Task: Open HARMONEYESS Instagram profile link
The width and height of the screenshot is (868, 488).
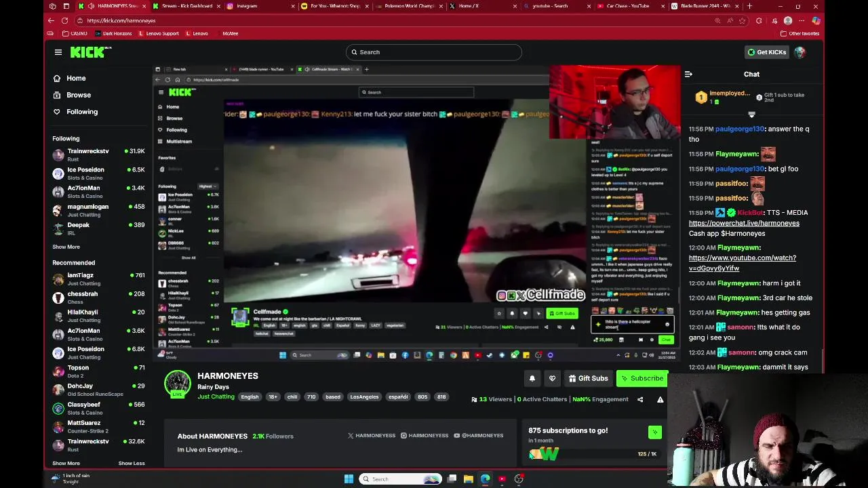Action: [x=425, y=435]
